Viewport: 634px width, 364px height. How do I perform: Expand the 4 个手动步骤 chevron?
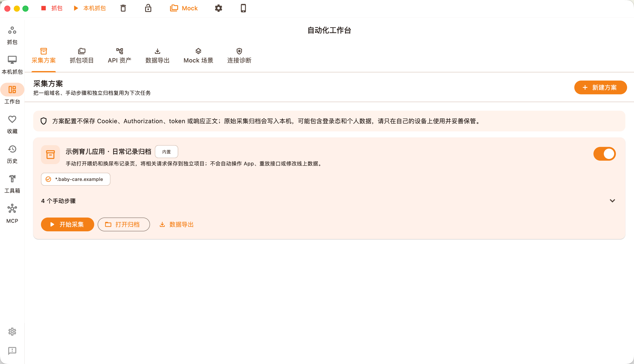pos(612,201)
